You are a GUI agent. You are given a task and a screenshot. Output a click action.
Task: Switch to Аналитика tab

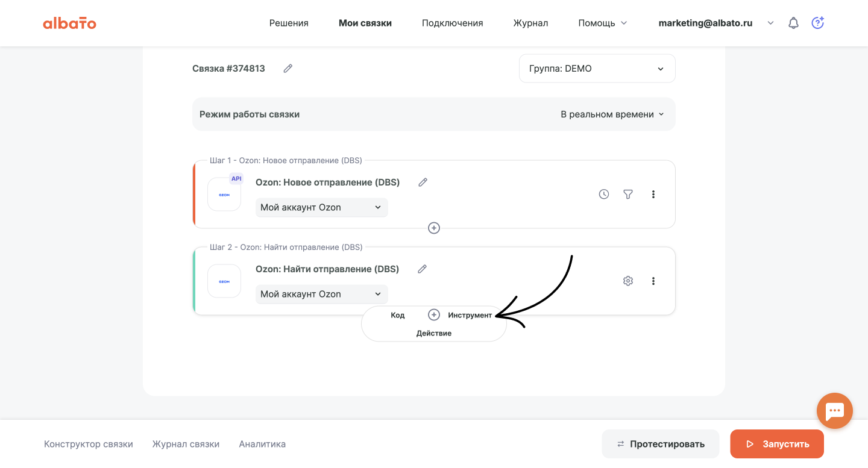pyautogui.click(x=262, y=444)
